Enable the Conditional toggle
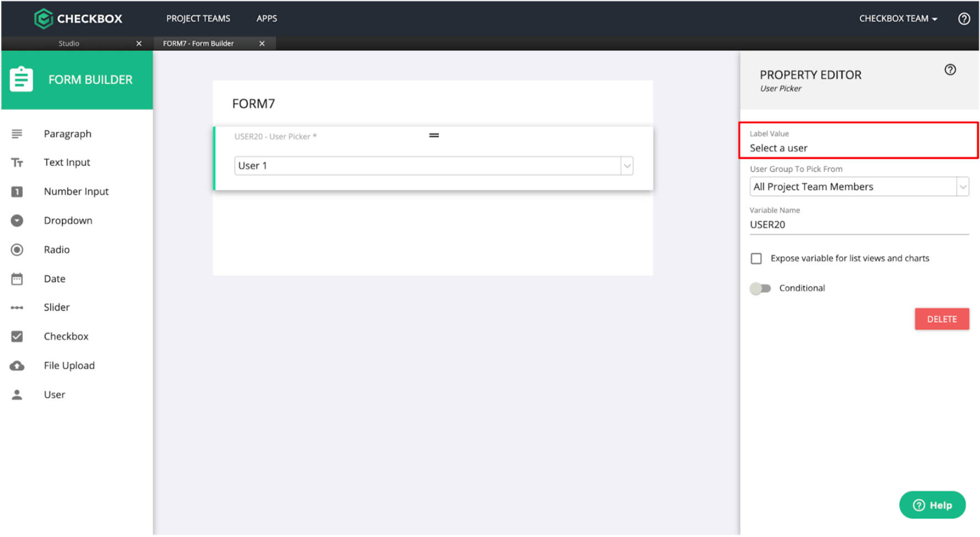 pos(761,288)
